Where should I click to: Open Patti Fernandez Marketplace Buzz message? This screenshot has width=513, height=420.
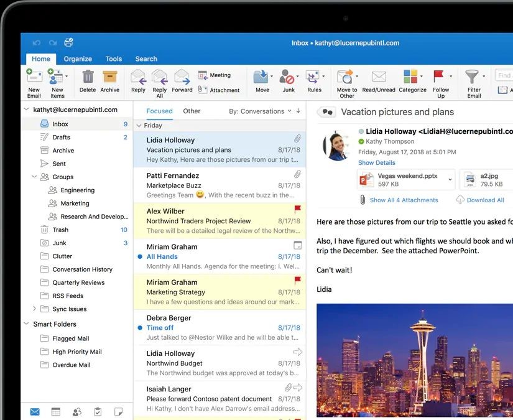click(x=220, y=185)
